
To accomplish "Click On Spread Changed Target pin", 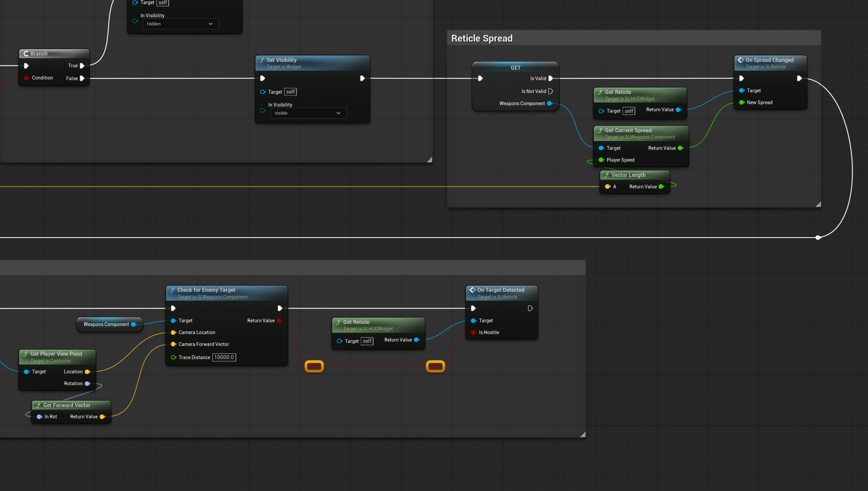I will [x=742, y=91].
